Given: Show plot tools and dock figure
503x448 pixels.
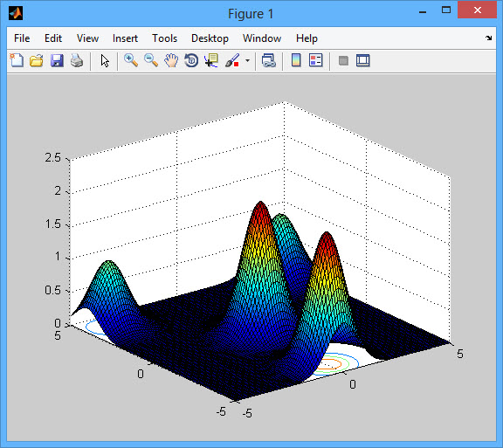Looking at the screenshot, I should [x=363, y=60].
